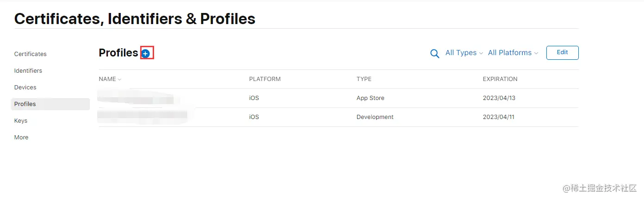Open the App Store profile row
This screenshot has width=644, height=200.
(x=370, y=98)
